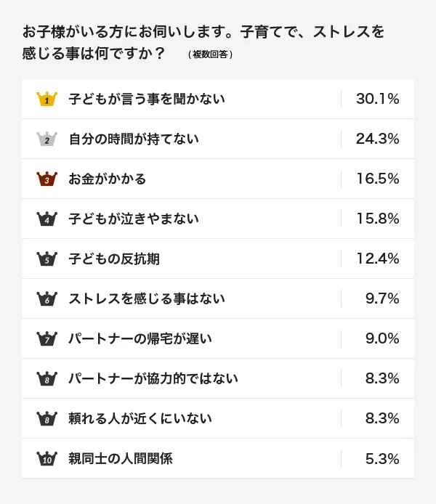Image resolution: width=436 pixels, height=504 pixels.
Task: Click the 30.1% percentage value
Action: (377, 99)
